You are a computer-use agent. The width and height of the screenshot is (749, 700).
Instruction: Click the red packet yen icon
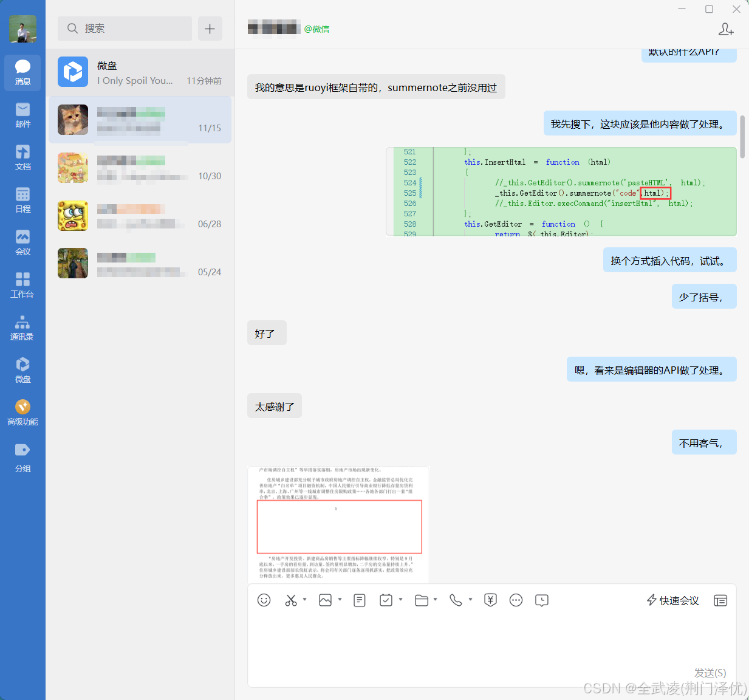490,600
